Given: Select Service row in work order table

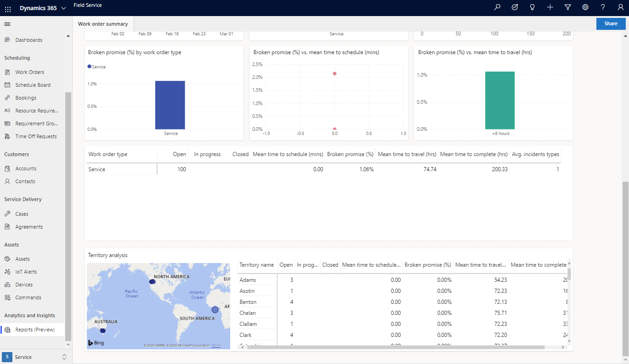Looking at the screenshot, I should (x=323, y=169).
